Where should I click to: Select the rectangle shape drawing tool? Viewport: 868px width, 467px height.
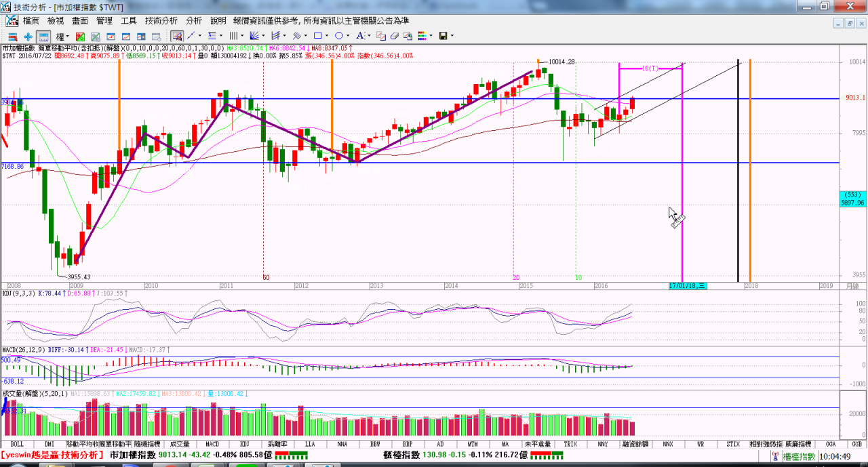coord(318,36)
